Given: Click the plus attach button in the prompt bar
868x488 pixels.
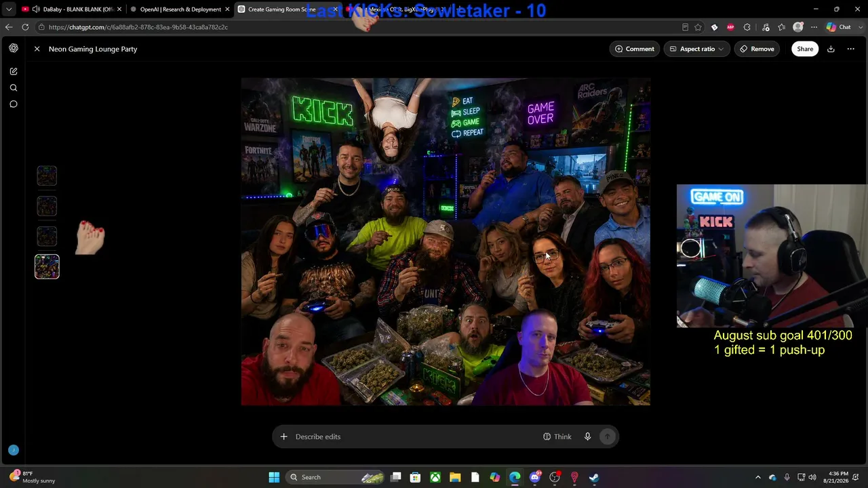Looking at the screenshot, I should [x=283, y=436].
